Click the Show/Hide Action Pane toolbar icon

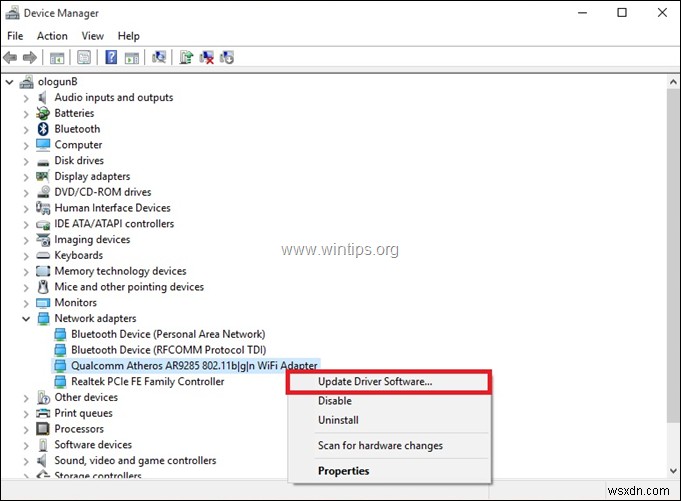pos(132,57)
